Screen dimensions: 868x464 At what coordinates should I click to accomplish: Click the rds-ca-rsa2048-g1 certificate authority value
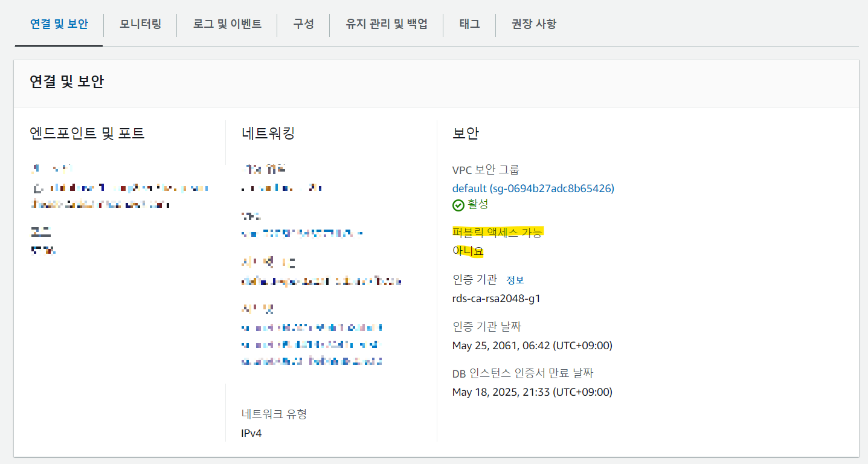[497, 298]
